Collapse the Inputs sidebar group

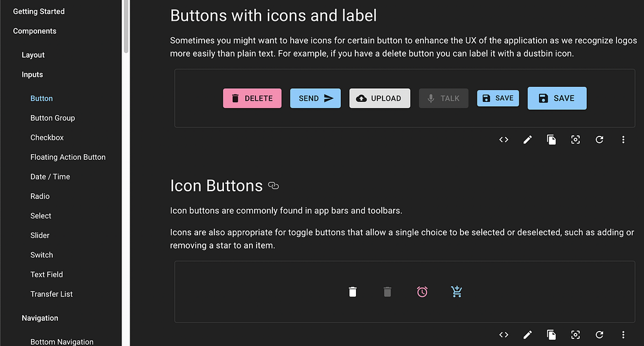click(33, 74)
